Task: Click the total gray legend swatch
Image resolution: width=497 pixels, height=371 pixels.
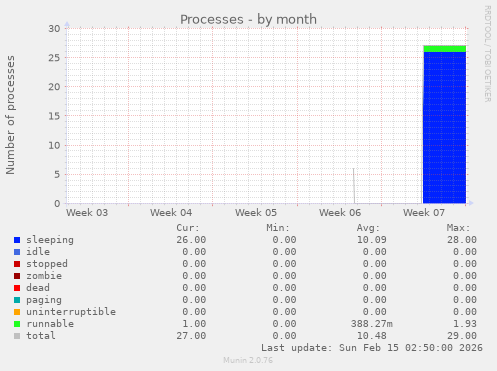Action: (x=17, y=336)
